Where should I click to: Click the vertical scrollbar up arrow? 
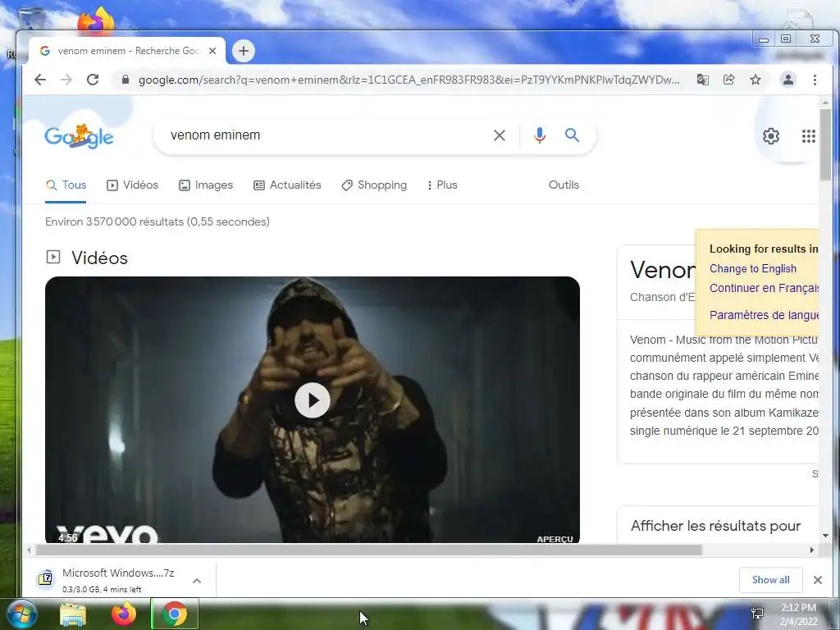coord(825,102)
